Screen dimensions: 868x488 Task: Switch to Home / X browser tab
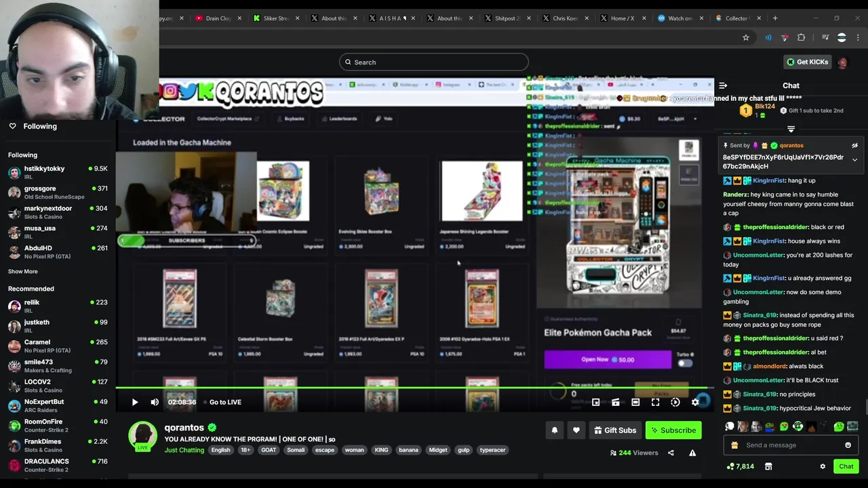[x=622, y=18]
